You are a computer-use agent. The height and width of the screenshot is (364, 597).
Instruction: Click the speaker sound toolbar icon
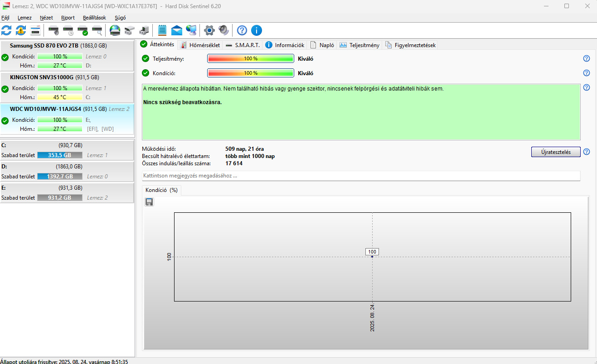click(223, 30)
